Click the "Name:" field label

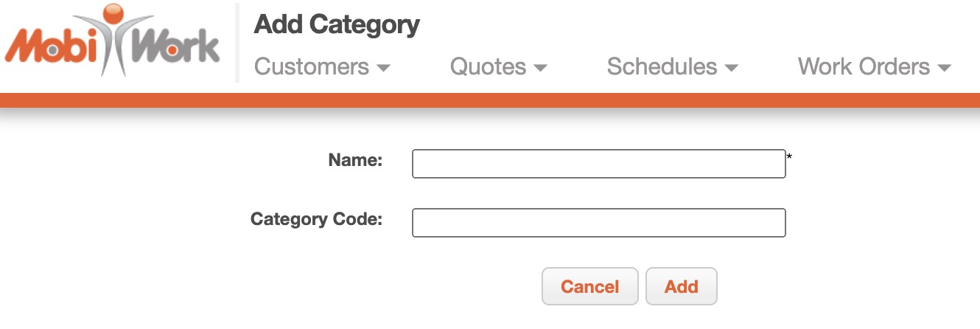(355, 160)
